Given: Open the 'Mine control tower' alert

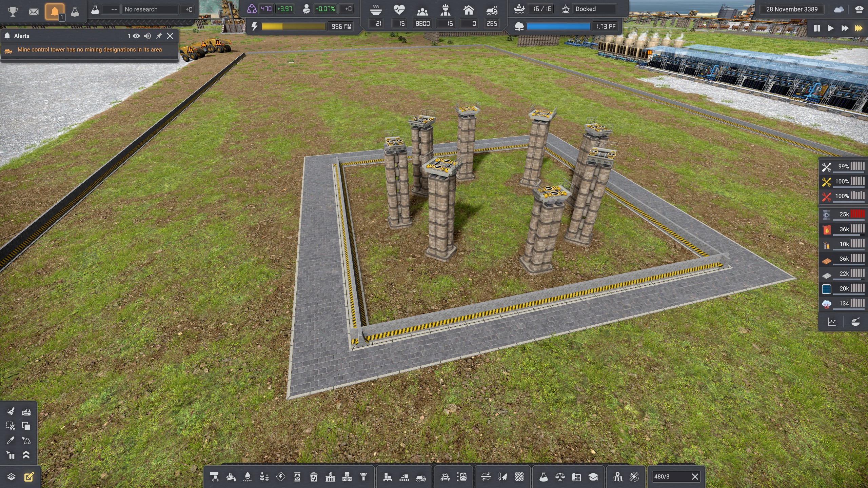Looking at the screenshot, I should pyautogui.click(x=90, y=50).
